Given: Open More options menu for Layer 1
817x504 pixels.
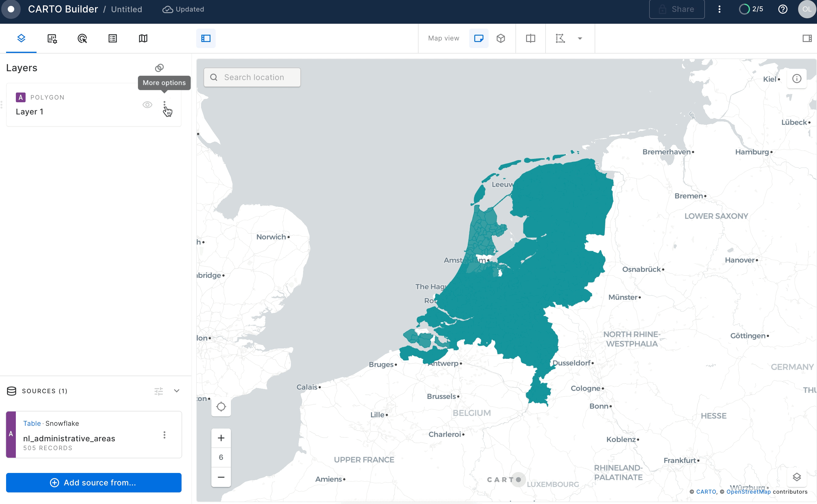Looking at the screenshot, I should [165, 104].
